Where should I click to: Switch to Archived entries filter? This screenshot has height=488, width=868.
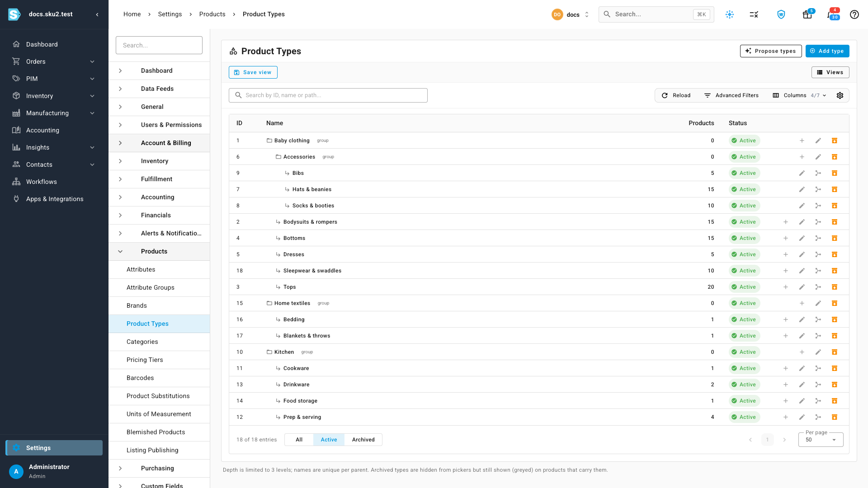tap(363, 440)
